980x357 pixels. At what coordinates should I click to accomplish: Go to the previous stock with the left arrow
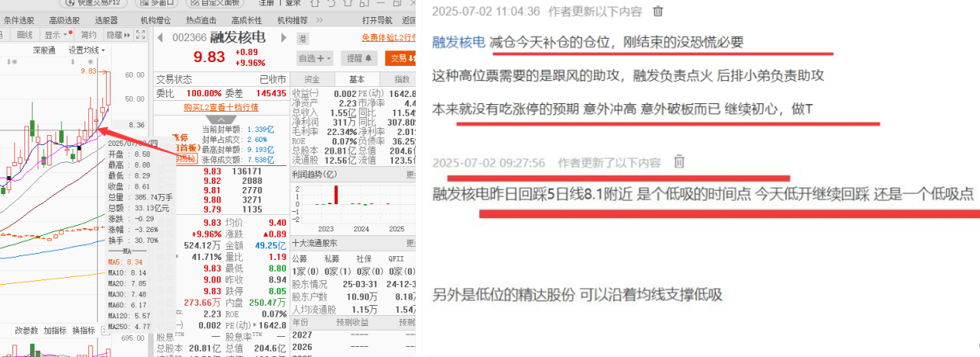tap(160, 38)
